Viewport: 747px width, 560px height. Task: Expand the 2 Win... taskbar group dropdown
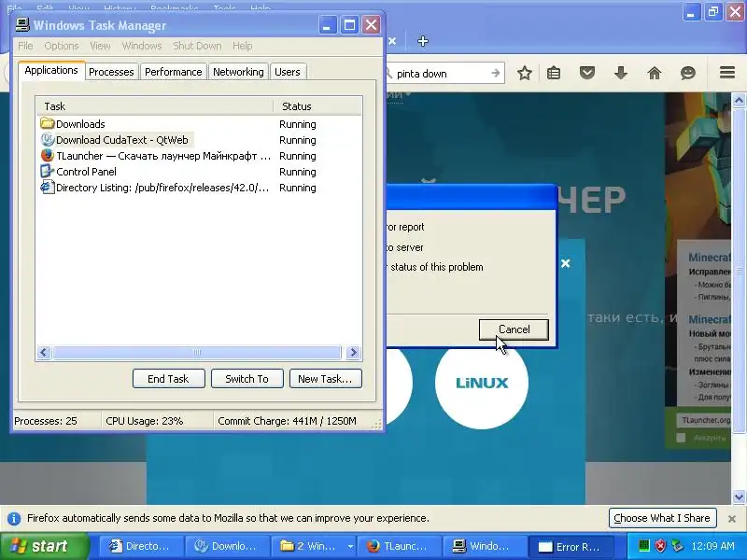coord(350,546)
